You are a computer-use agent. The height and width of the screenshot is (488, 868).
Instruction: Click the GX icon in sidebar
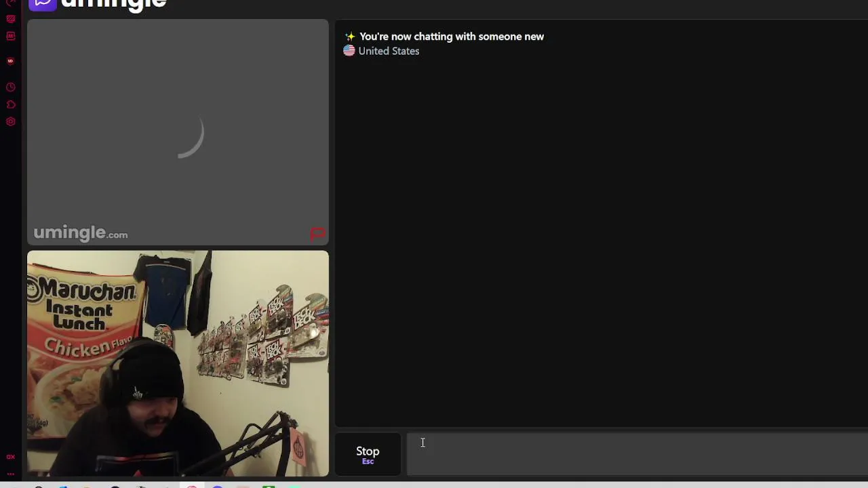[10, 457]
